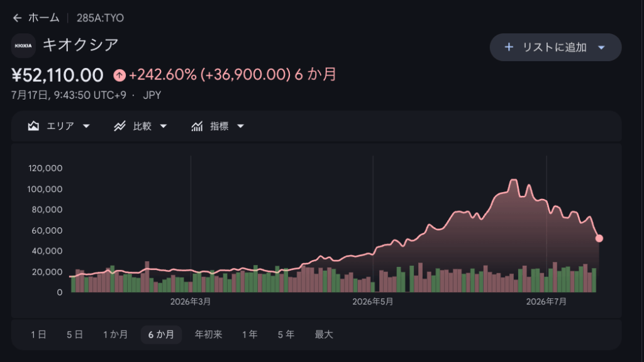Viewport: 644px width, 362px height.
Task: Select the 年初来 range tab
Action: pyautogui.click(x=208, y=335)
